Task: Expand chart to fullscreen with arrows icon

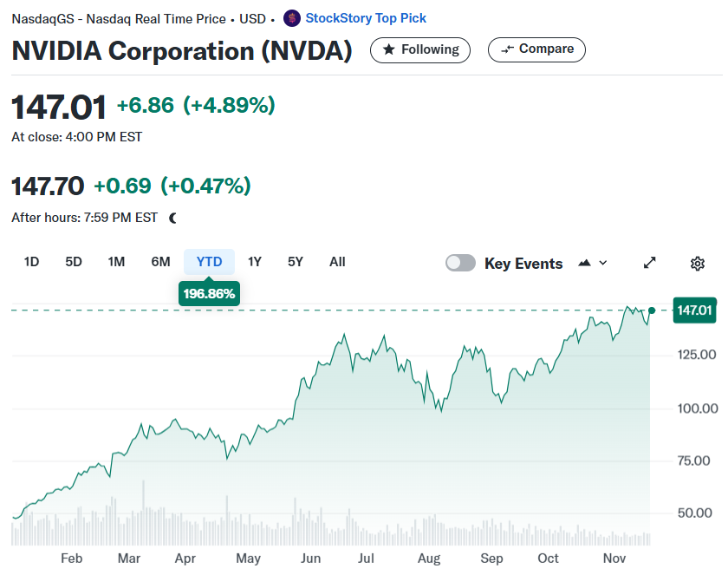Action: 649,263
